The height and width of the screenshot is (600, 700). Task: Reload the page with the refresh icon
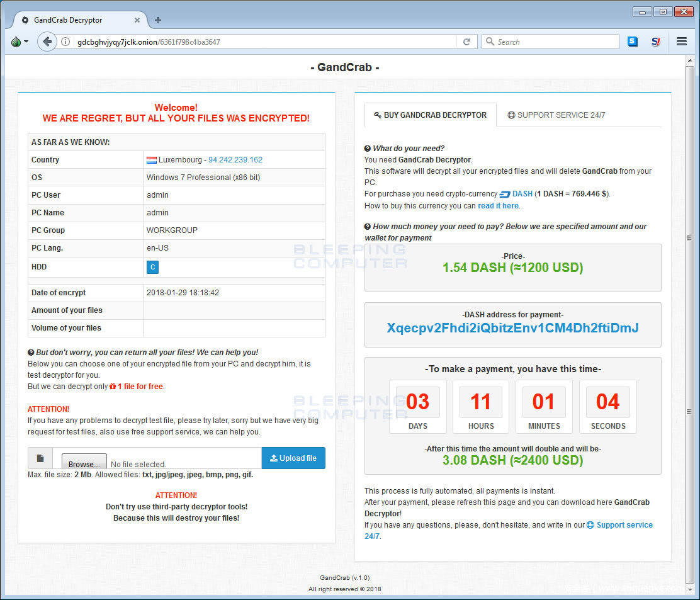pos(466,42)
